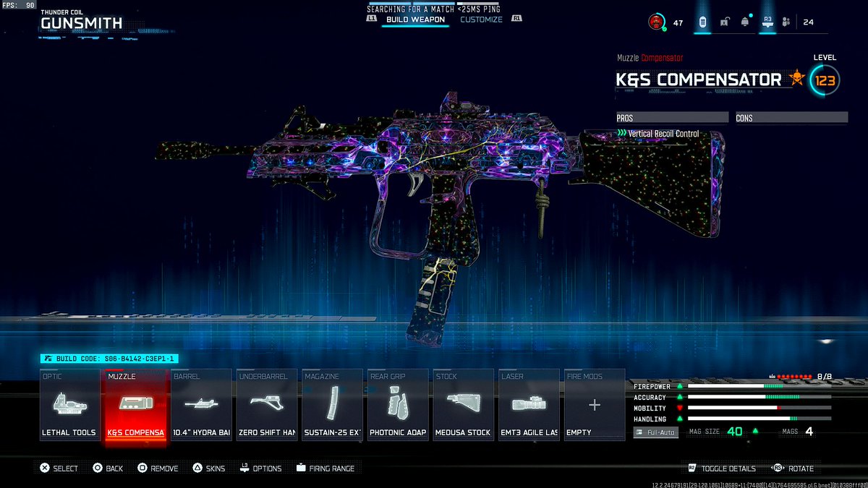Click the weapon level 123 ring
Viewport: 868px width, 488px height.
click(825, 80)
